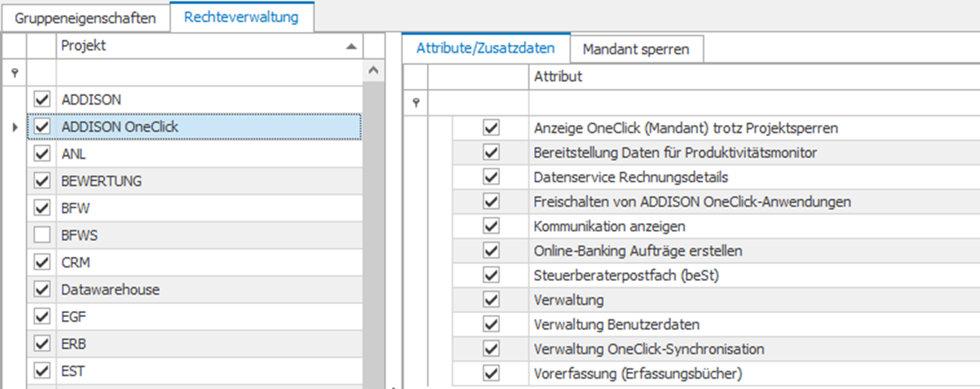This screenshot has width=980, height=389.
Task: Select 'Online-Banking Aufträge erstellen' attribute text
Action: [x=638, y=251]
